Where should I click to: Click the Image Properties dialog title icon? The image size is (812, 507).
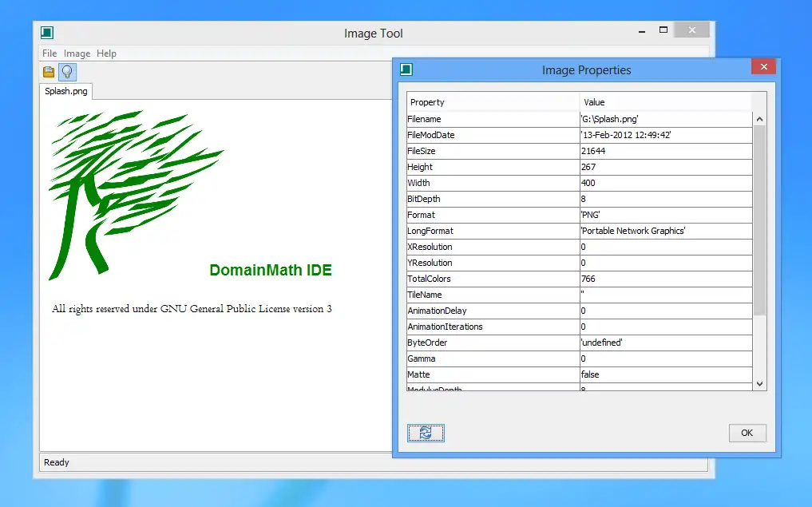tap(406, 69)
